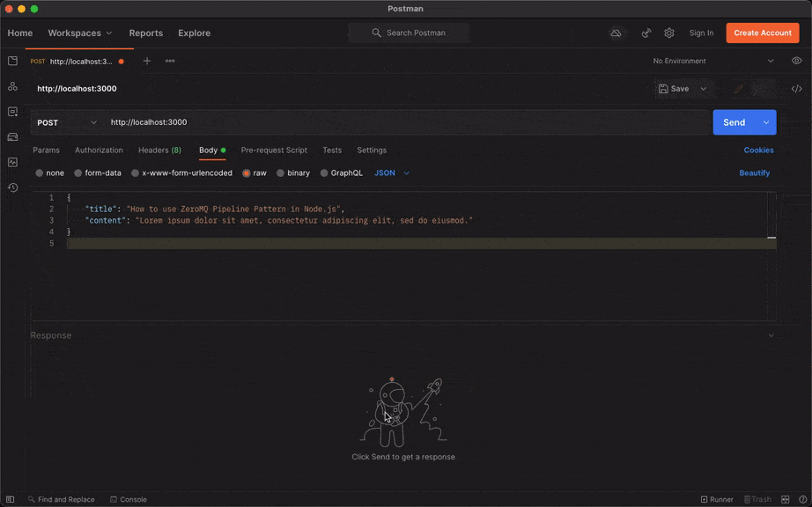Click the request name http://localhost:3000
Screen dimensions: 812x507
coord(77,89)
